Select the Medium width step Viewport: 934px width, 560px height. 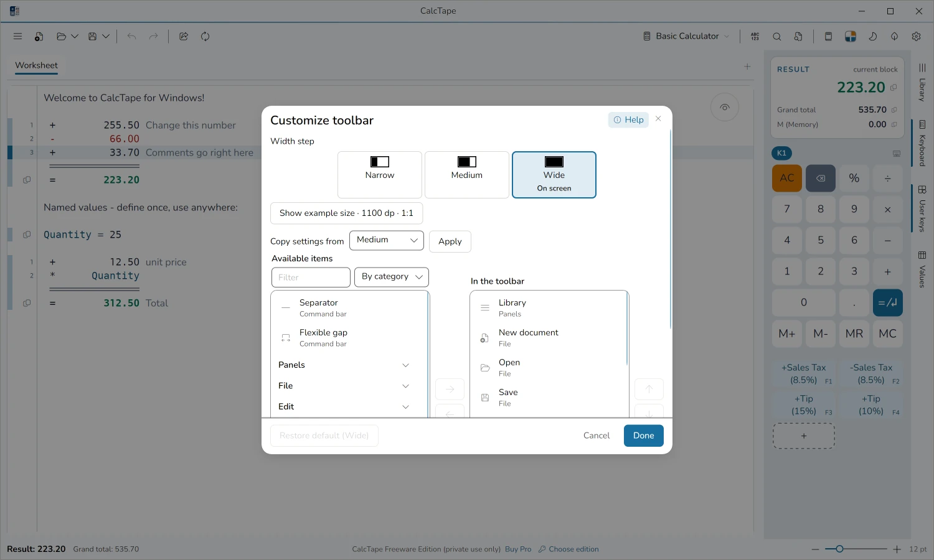(x=467, y=175)
